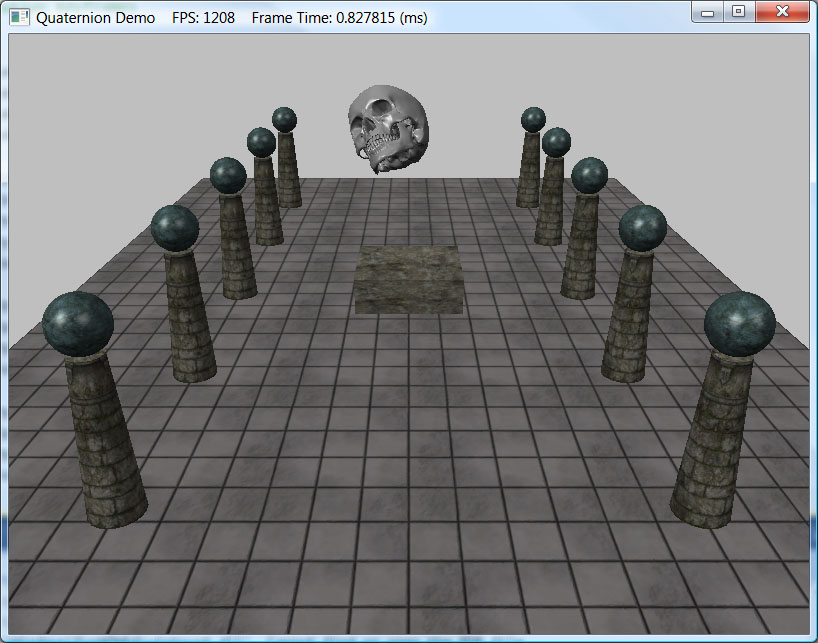Close the Quaternion Demo window

pos(782,11)
